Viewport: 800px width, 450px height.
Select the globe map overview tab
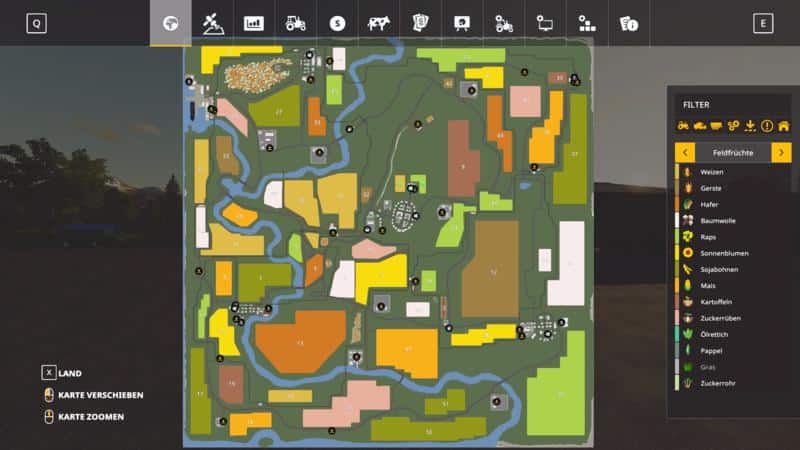coord(171,23)
